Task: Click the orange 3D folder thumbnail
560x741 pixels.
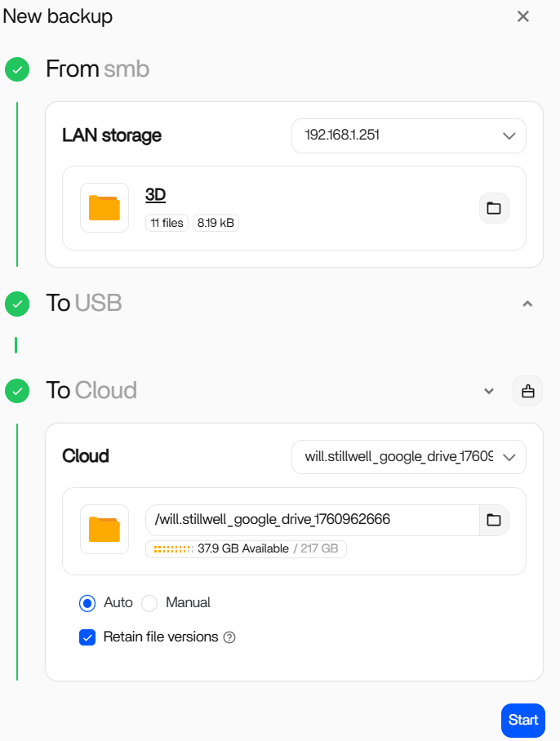Action: coord(104,208)
